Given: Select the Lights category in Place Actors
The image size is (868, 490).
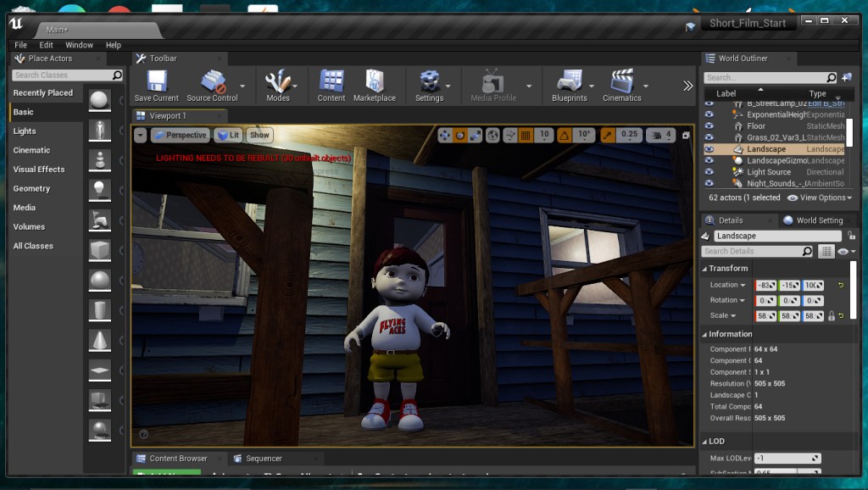Looking at the screenshot, I should [x=25, y=131].
